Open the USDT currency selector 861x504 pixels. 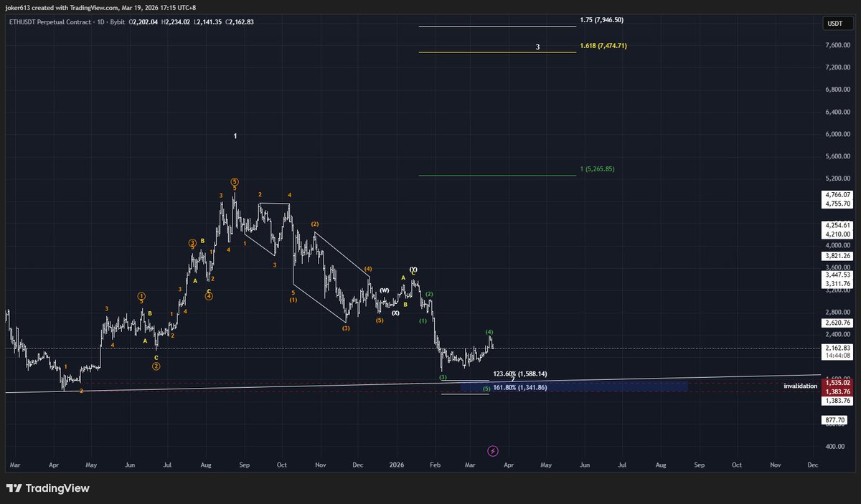tap(835, 24)
